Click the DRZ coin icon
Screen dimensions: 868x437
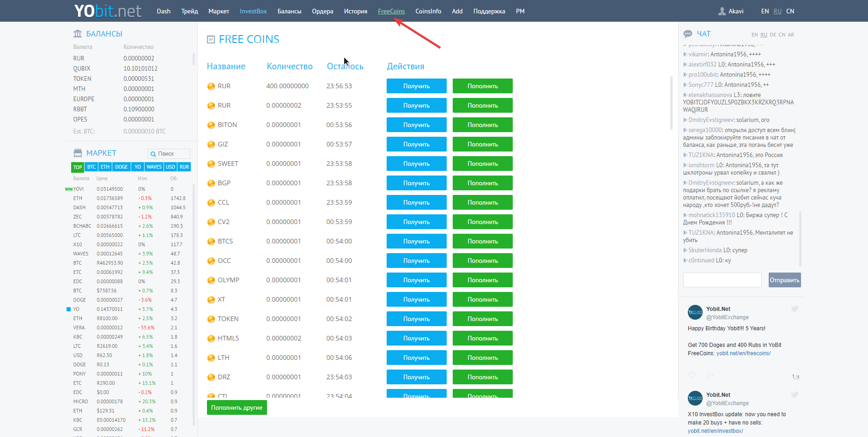211,377
